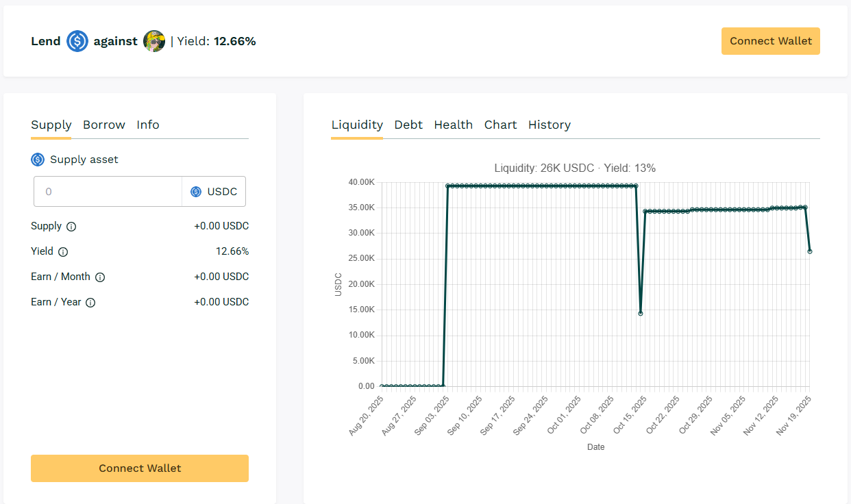Click the collateral NFT avatar icon

154,42
